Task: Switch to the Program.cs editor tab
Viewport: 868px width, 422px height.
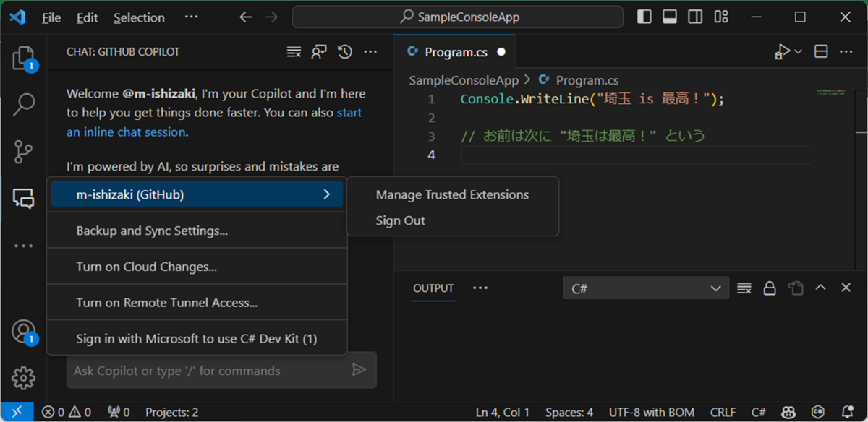Action: coord(455,52)
